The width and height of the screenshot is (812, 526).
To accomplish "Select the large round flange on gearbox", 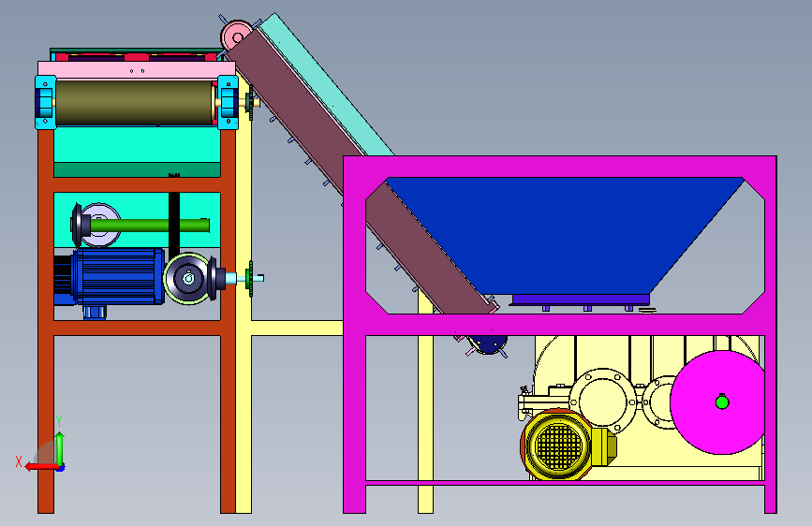I will [603, 402].
